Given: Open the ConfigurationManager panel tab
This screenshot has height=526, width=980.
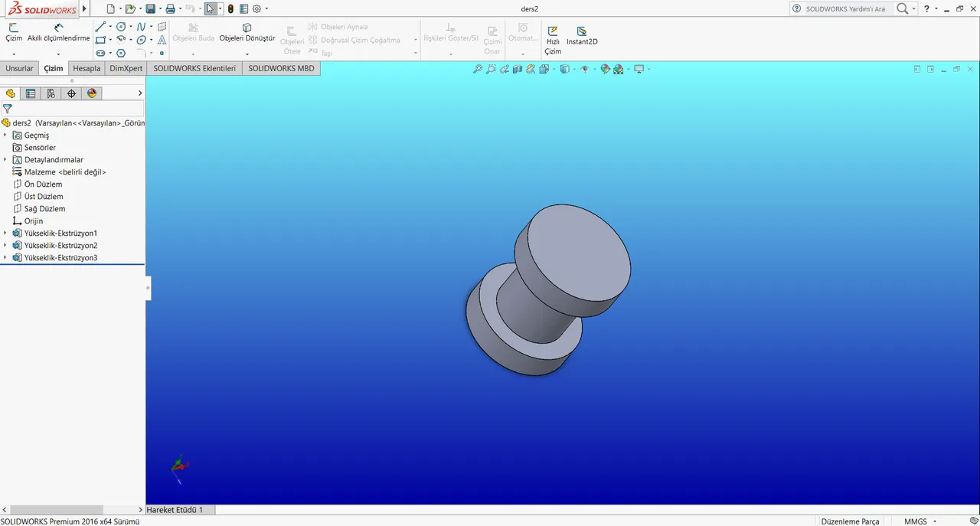Looking at the screenshot, I should (x=51, y=93).
